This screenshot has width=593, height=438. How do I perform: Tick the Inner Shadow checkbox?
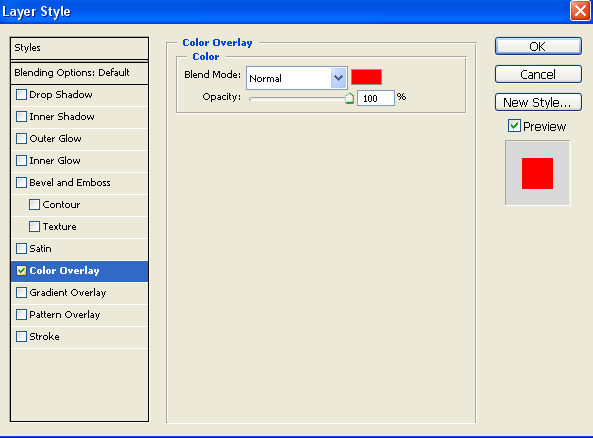pos(22,116)
